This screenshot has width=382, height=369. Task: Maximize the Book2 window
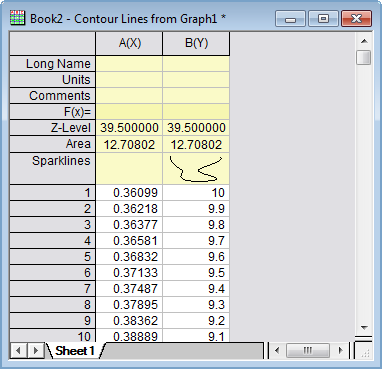pos(323,18)
